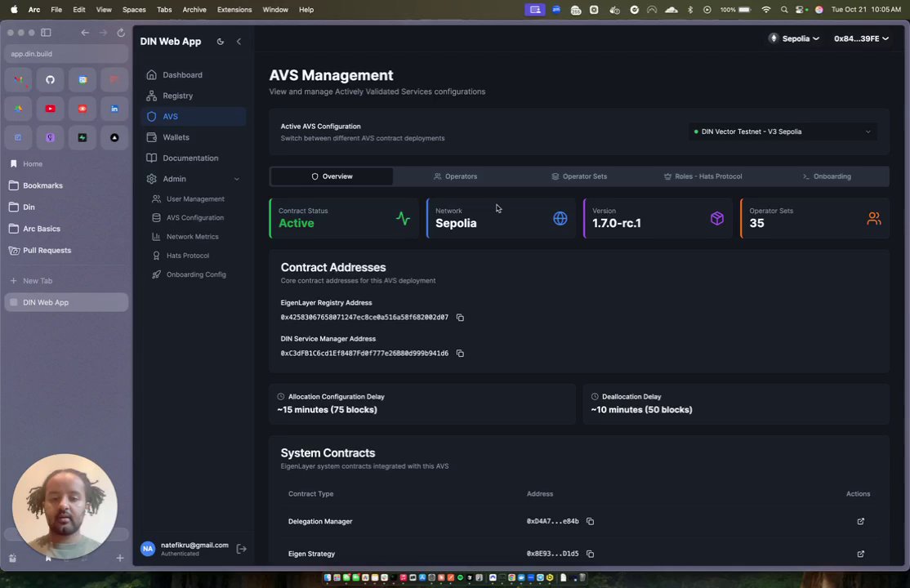Open the Documentation page
Viewport: 910px width, 588px height.
[194, 158]
